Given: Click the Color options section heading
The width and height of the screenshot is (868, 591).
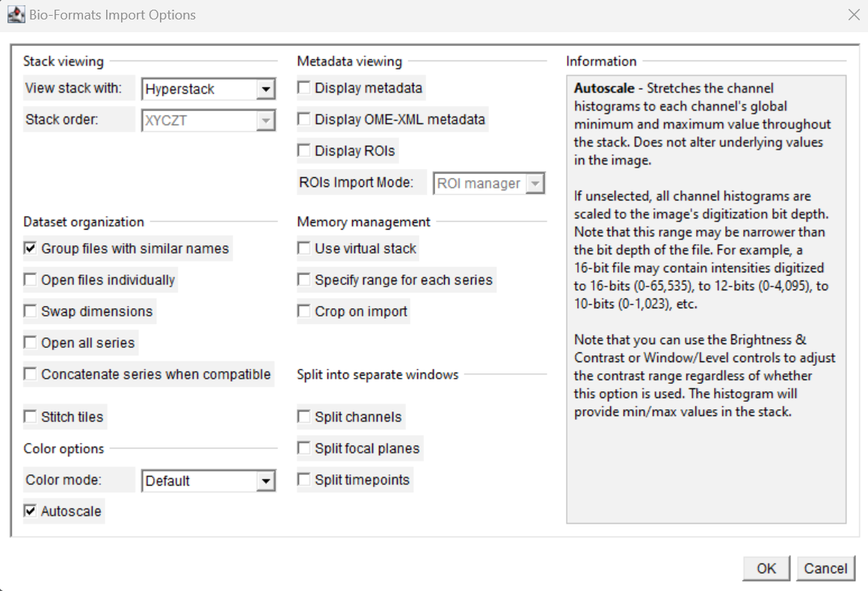Looking at the screenshot, I should [64, 449].
